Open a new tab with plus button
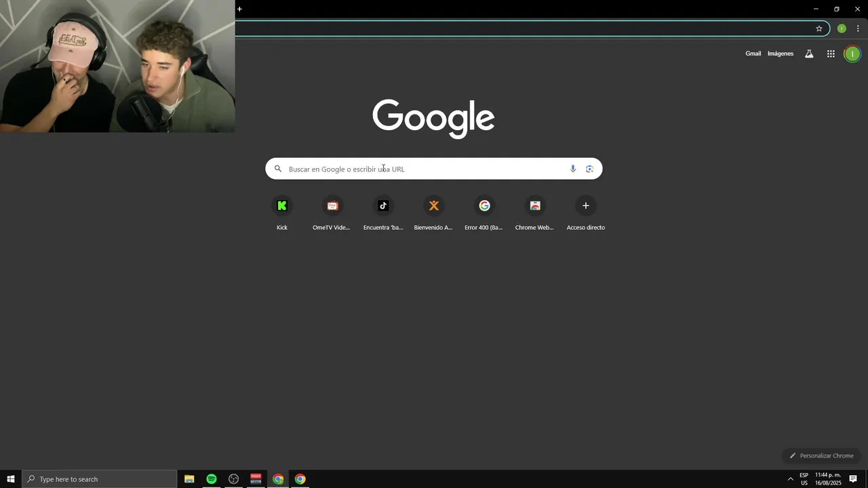This screenshot has height=488, width=868. (x=239, y=9)
